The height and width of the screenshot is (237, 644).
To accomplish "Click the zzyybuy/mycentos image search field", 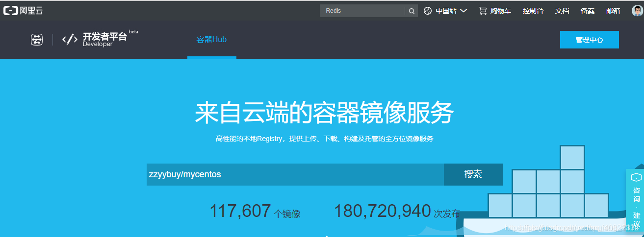I will click(295, 174).
